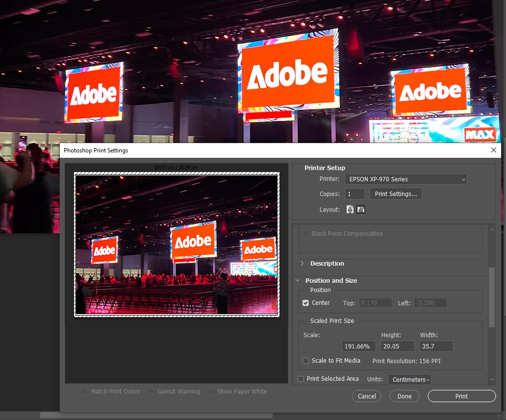Viewport: 506px width, 420px height.
Task: Enable Print Selected Area checkbox
Action: (x=301, y=379)
